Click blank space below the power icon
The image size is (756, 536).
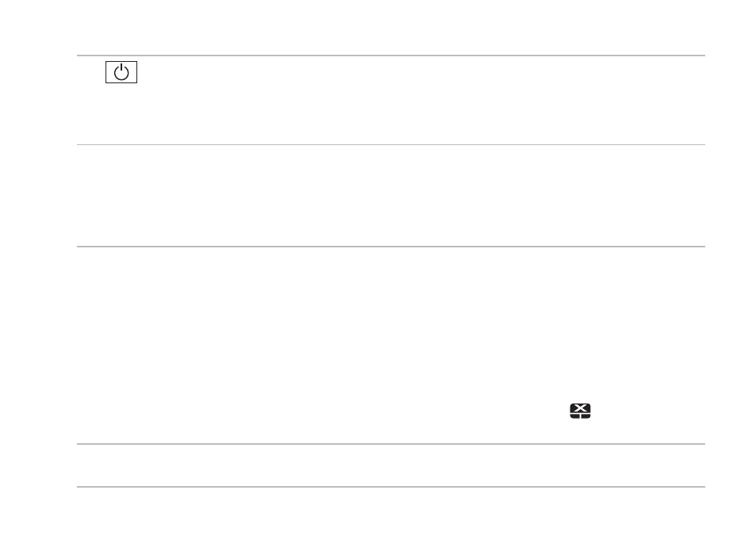[x=121, y=113]
